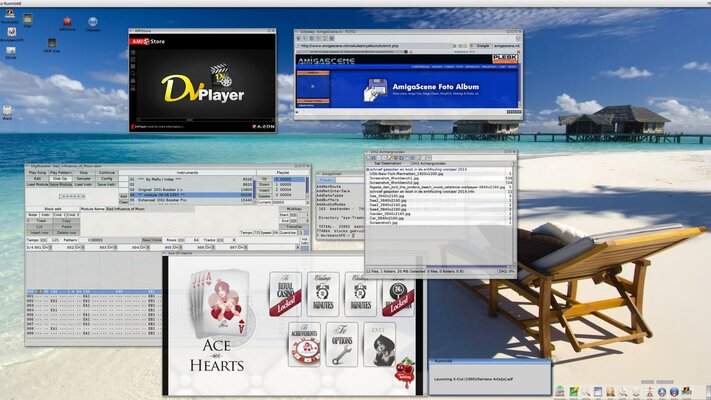This screenshot has height=400, width=711.
Task: Open the Sampler panel in DigiBooster
Action: coord(83,178)
